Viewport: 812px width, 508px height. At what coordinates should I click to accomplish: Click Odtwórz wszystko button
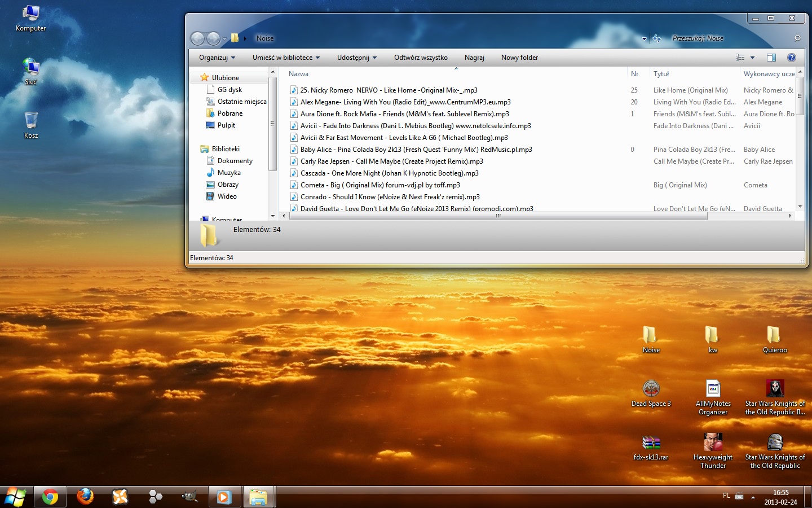click(421, 58)
